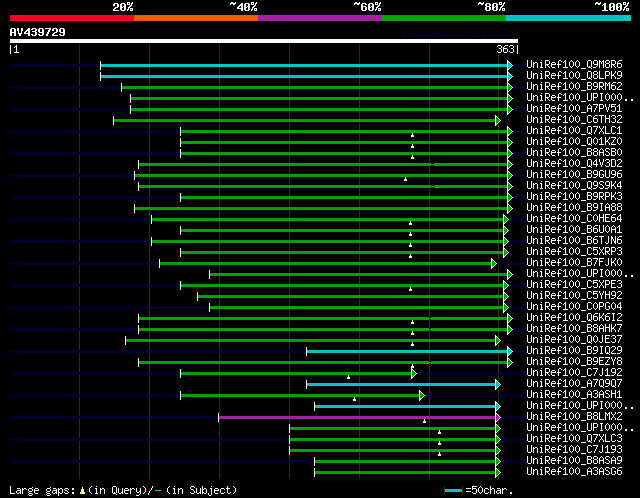Select the UniRef100_C5XPE3 label
The width and height of the screenshot is (640, 498).
pyautogui.click(x=574, y=284)
